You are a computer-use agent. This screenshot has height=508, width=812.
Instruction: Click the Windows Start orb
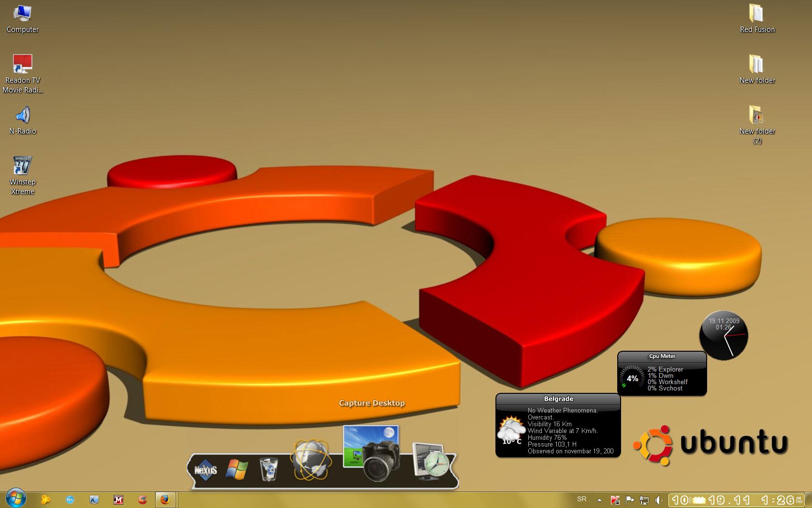point(15,498)
